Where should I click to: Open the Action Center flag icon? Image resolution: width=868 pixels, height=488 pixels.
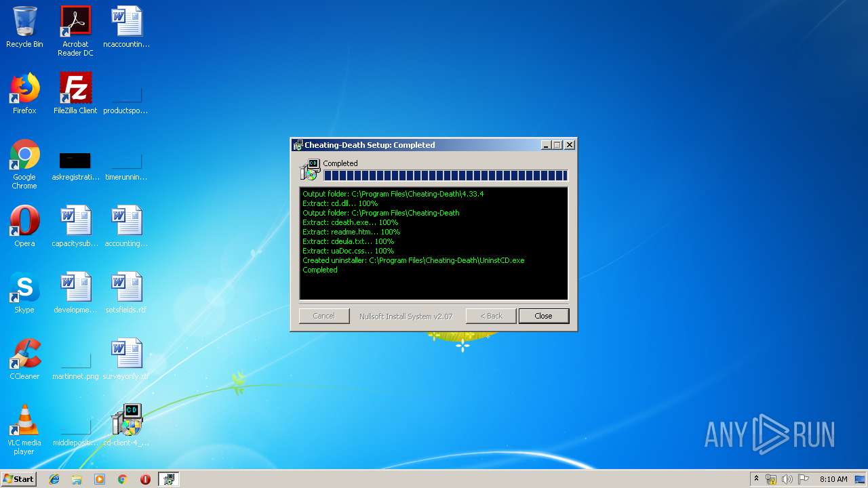click(803, 479)
